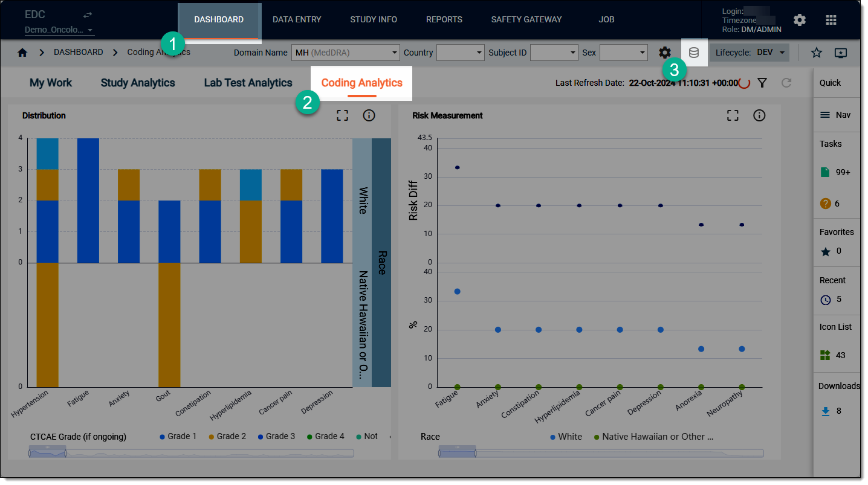868x485 pixels.
Task: Open Favorites star icon in sidebar
Action: 826,252
